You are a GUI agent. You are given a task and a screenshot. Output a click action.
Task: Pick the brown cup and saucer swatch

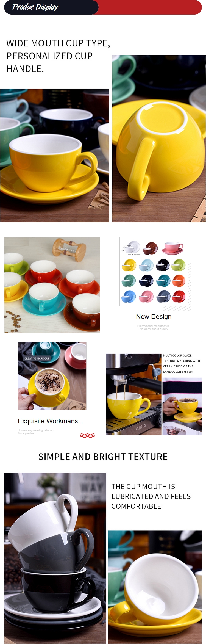151,248
